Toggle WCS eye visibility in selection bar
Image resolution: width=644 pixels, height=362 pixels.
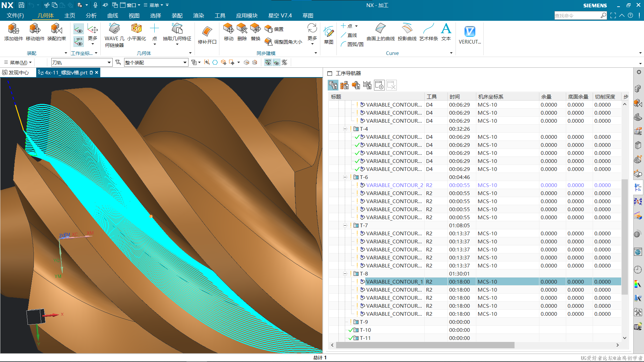(x=276, y=62)
